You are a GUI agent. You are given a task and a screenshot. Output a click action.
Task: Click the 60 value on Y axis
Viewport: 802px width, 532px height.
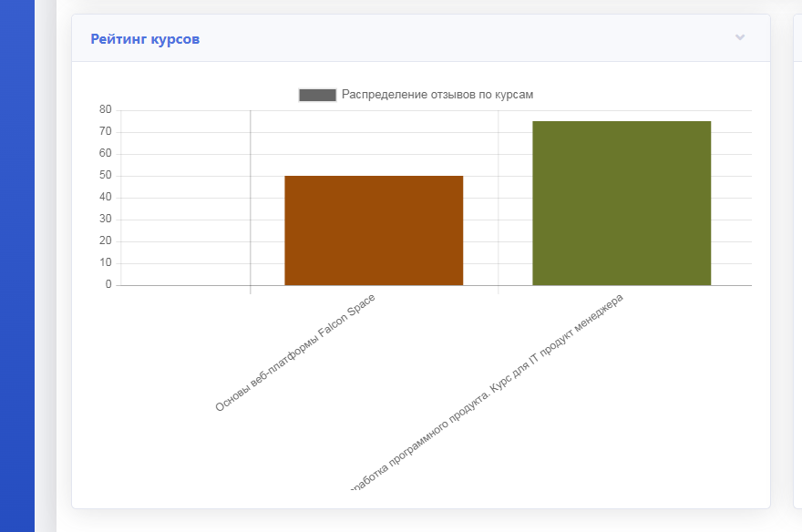pos(105,154)
